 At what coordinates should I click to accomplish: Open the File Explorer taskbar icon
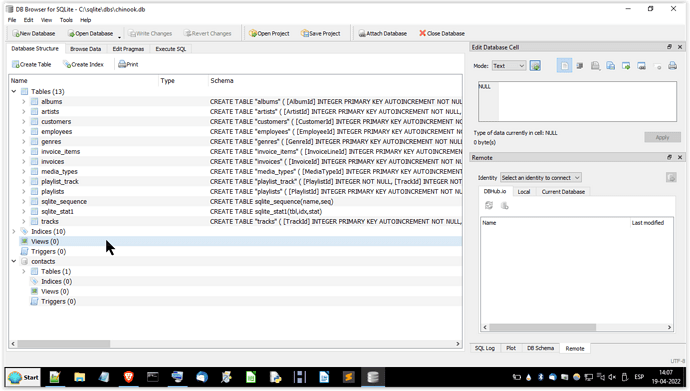click(79, 377)
